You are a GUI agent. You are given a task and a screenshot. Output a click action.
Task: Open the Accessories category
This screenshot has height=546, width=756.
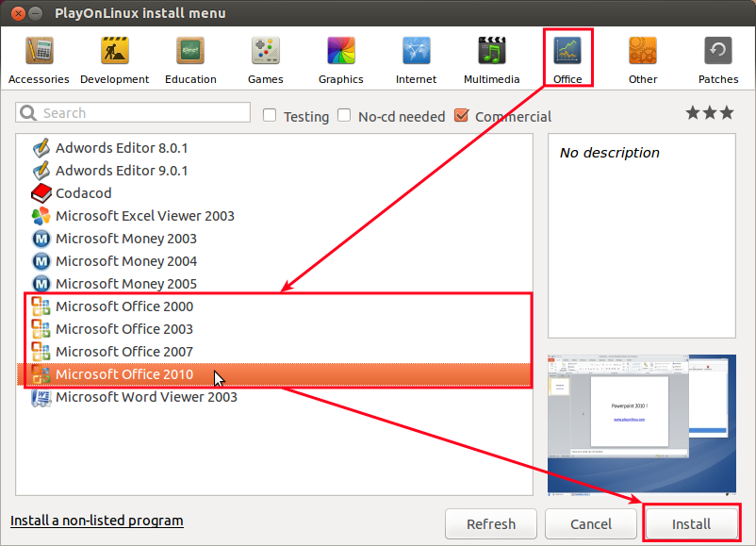click(x=38, y=52)
